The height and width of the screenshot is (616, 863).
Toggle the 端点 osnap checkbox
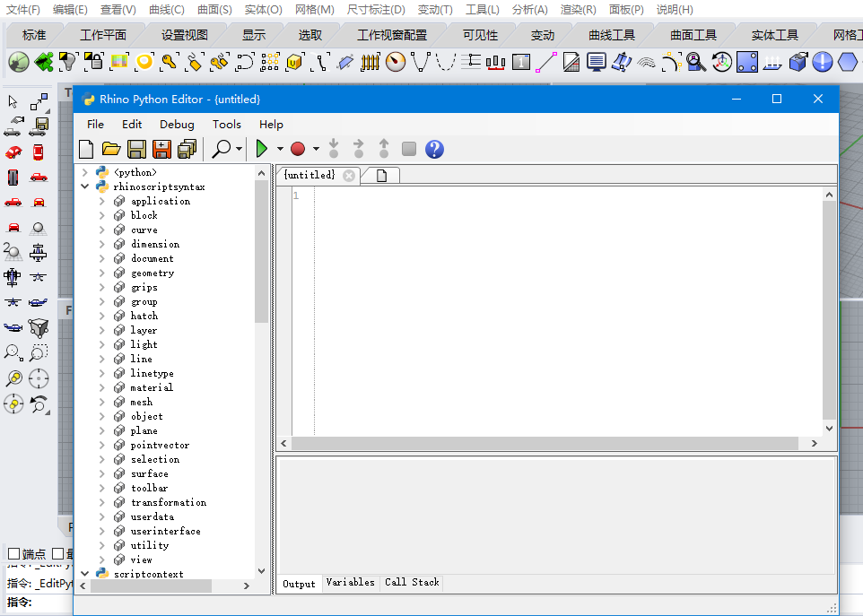point(14,553)
